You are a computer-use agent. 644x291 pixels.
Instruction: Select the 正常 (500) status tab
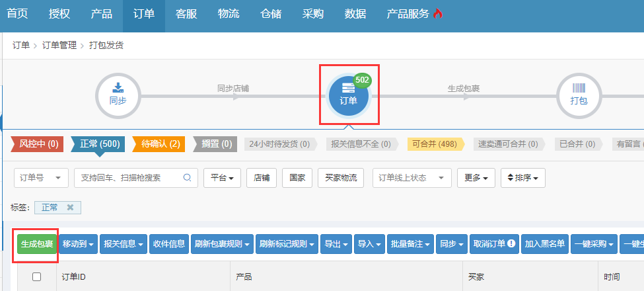(x=98, y=144)
